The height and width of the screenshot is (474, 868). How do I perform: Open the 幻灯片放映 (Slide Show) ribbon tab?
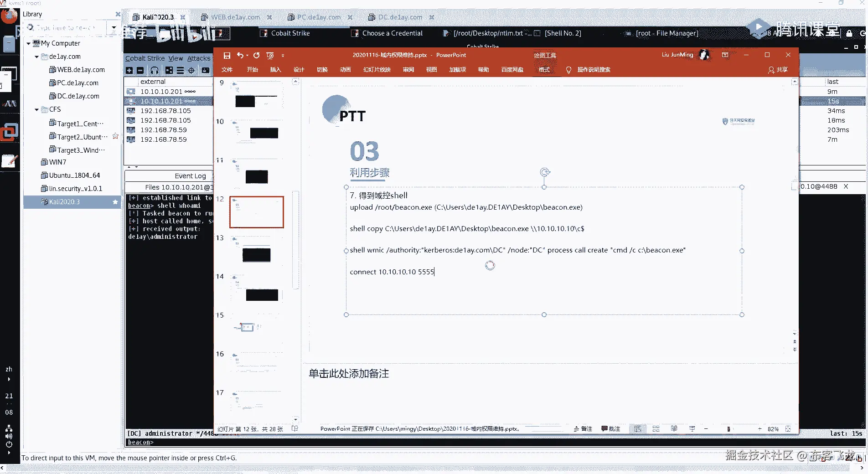pyautogui.click(x=377, y=70)
